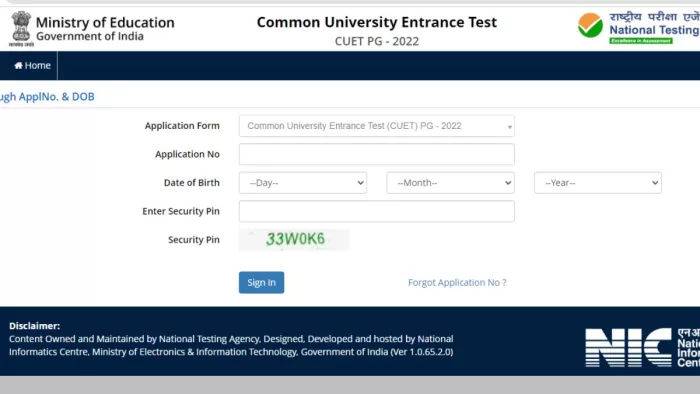This screenshot has width=700, height=394.
Task: Click the NIC logo in footer
Action: [x=642, y=348]
